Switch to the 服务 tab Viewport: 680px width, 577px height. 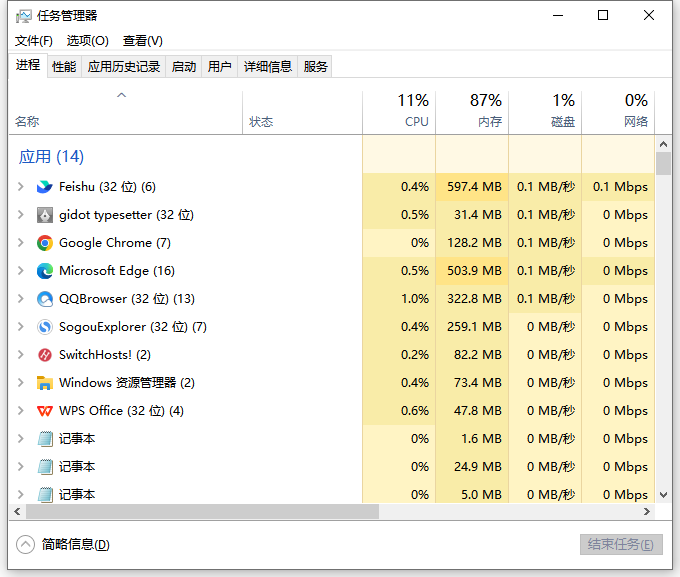315,66
